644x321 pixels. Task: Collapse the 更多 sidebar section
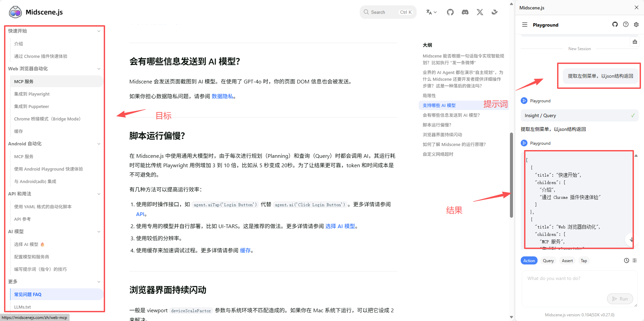[x=99, y=282]
